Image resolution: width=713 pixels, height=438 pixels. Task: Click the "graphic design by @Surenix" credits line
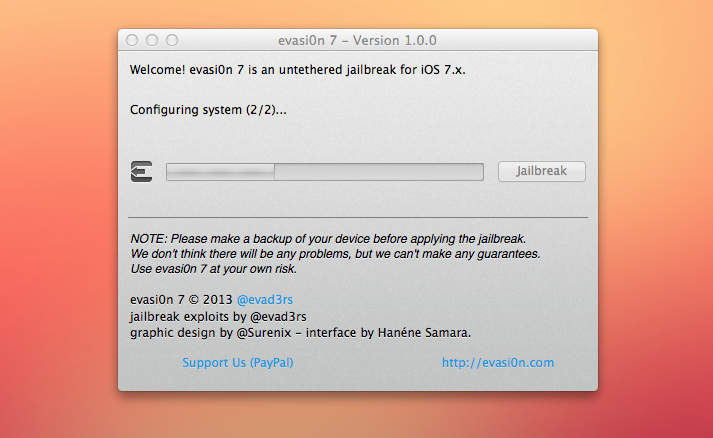coord(300,333)
